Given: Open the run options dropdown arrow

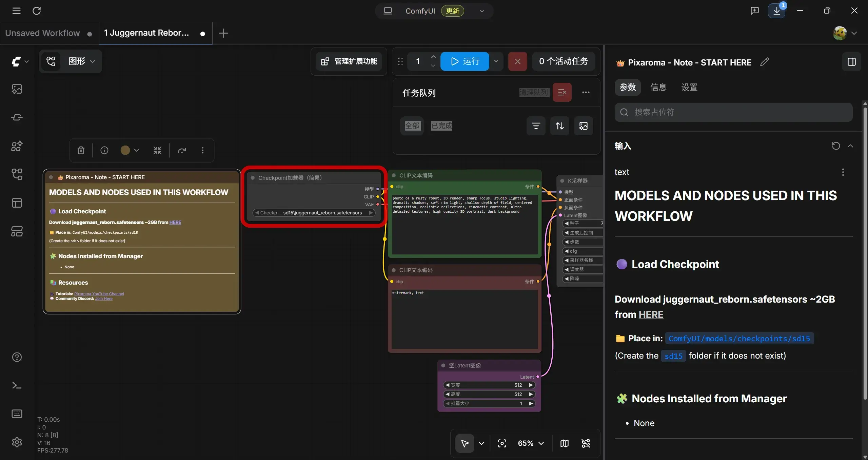Looking at the screenshot, I should (x=496, y=61).
